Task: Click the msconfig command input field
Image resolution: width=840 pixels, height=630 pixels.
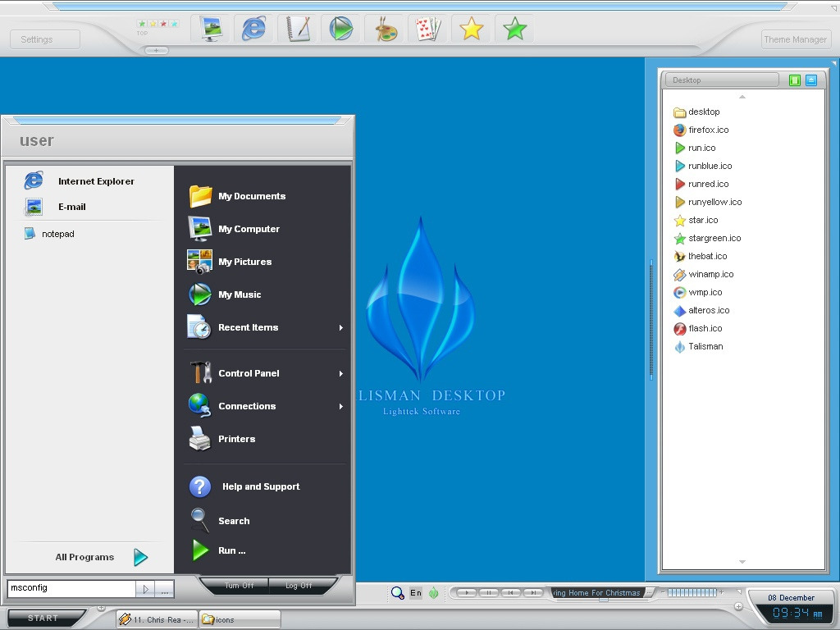Action: click(x=71, y=588)
